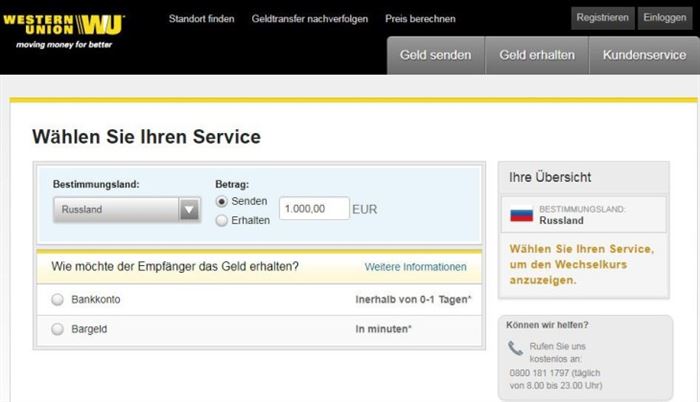
Task: Click the amount field showing 1.000,00
Action: (314, 209)
